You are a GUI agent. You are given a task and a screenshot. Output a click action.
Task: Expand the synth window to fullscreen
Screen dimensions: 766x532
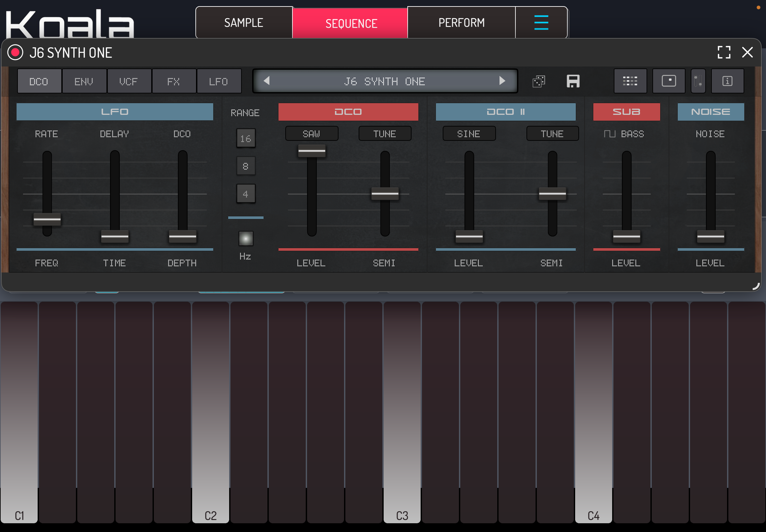pyautogui.click(x=724, y=52)
